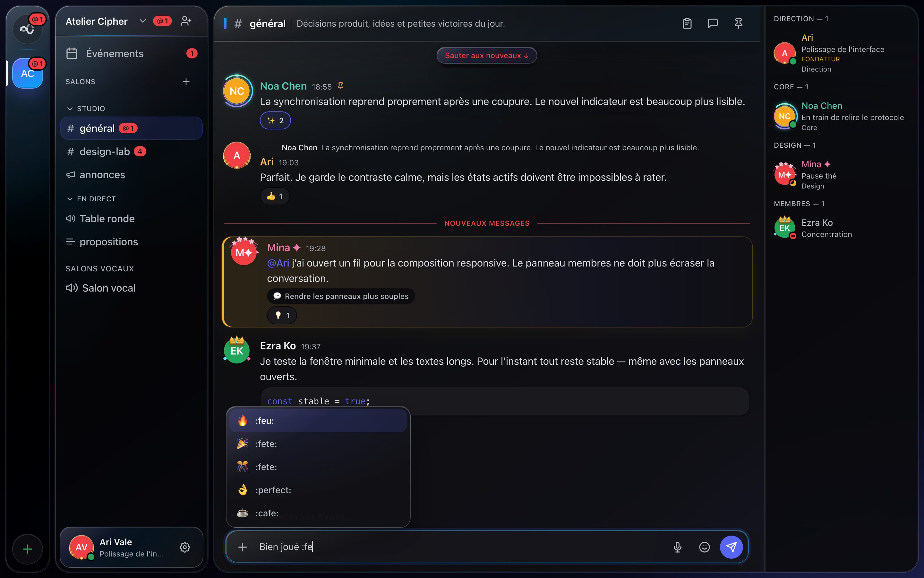
Task: Click the design-lab unread badge 4
Action: pos(140,151)
